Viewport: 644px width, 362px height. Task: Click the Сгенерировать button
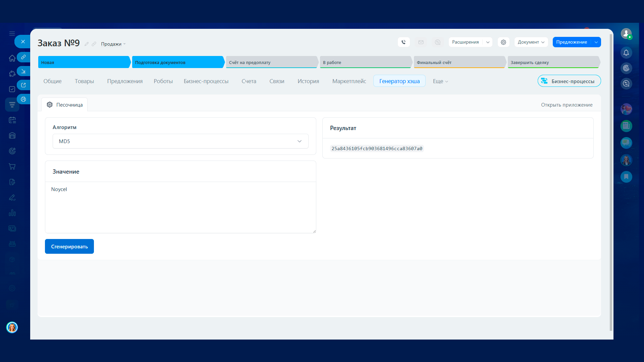[69, 246]
